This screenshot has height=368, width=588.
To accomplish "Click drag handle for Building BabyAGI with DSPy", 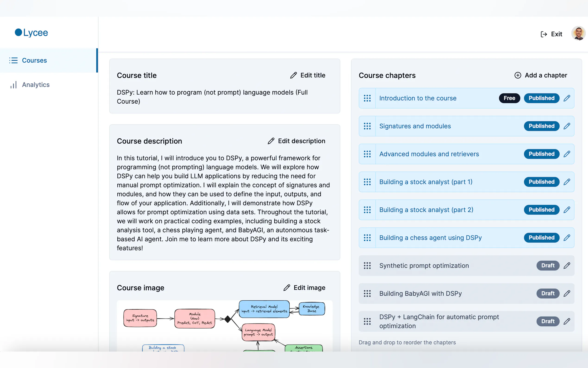I will pyautogui.click(x=367, y=294).
